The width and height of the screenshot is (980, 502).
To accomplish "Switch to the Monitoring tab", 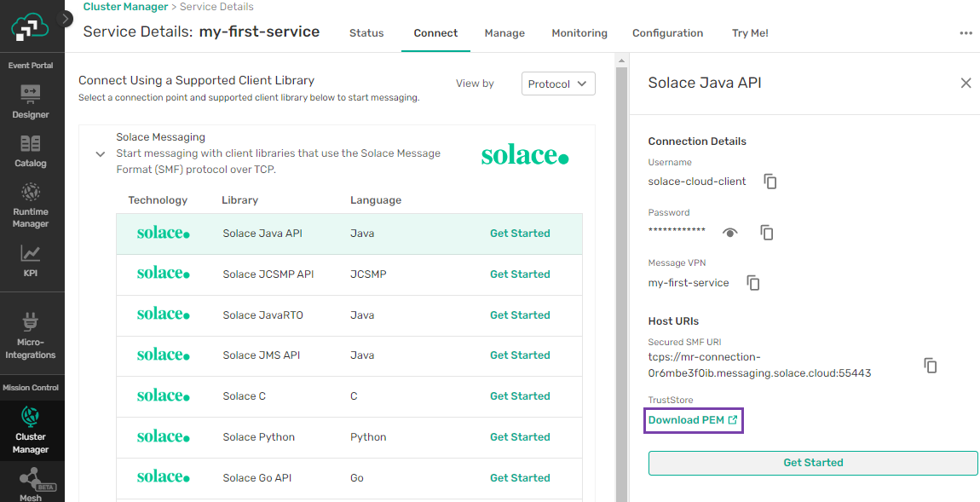I will [579, 33].
